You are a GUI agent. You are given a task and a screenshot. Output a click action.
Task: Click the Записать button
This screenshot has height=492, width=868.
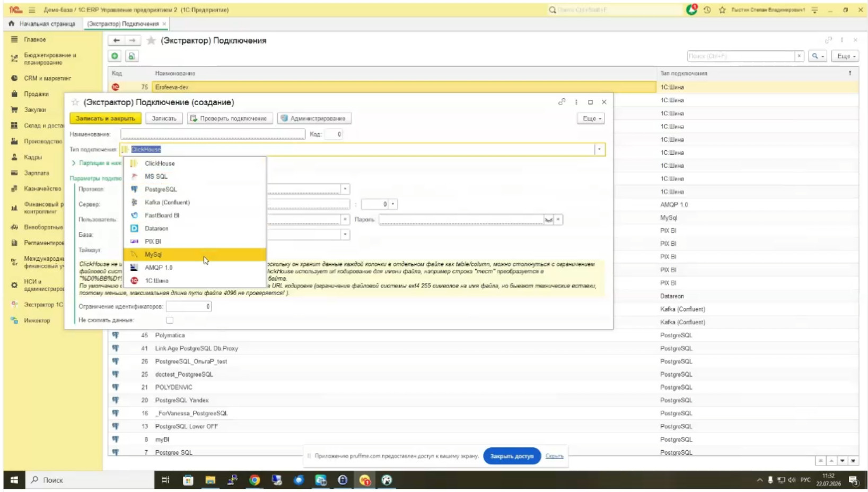coord(164,118)
